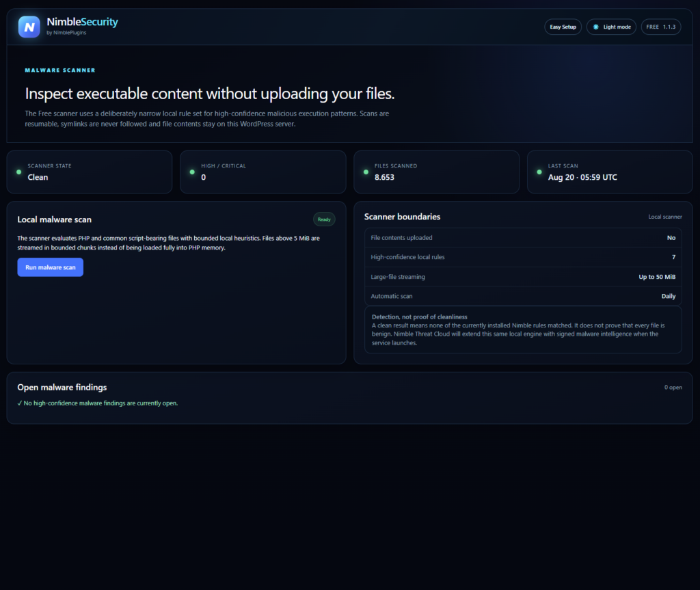This screenshot has width=700, height=590.
Task: Click the 'Clean' scanner state value
Action: point(38,177)
